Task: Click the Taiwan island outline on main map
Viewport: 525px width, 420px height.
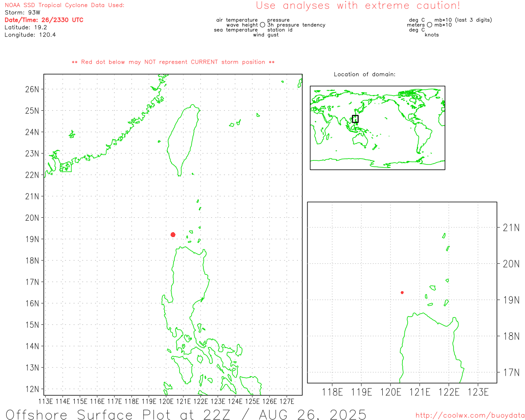Action: point(183,139)
